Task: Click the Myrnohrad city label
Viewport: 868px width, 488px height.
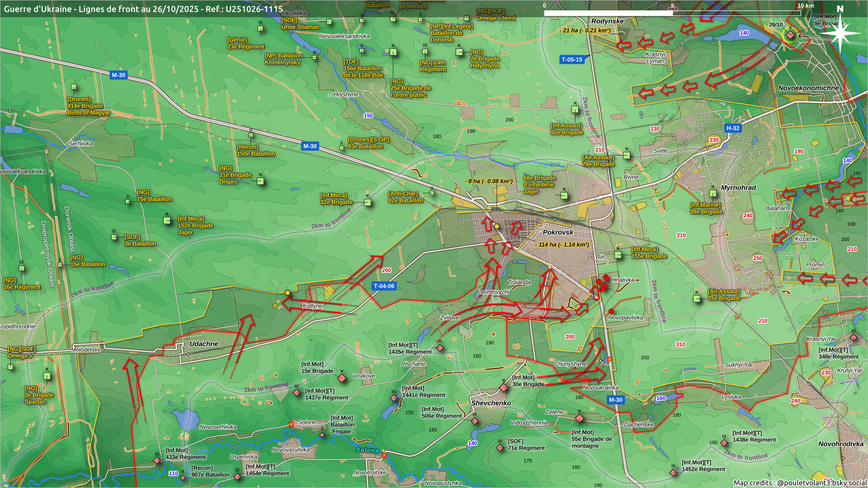Action: [x=738, y=188]
